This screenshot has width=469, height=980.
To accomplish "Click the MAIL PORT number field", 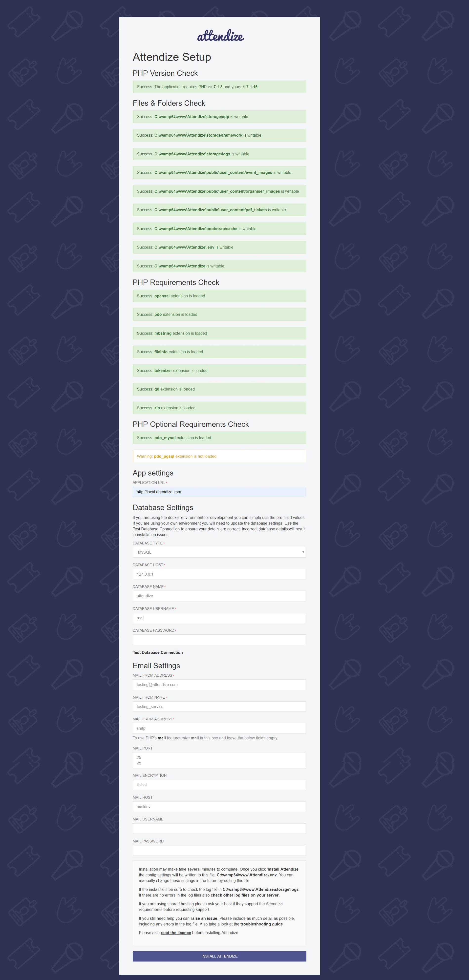I will click(x=219, y=760).
